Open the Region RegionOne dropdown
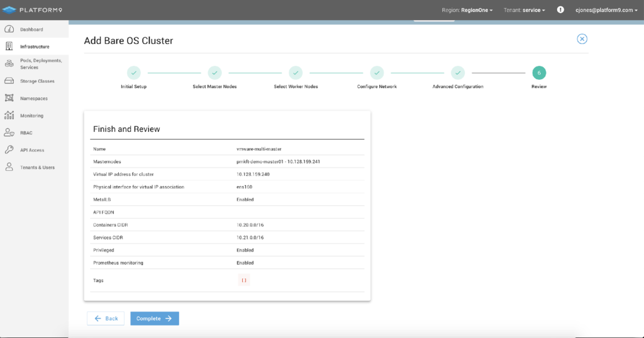644x338 pixels. click(x=468, y=10)
